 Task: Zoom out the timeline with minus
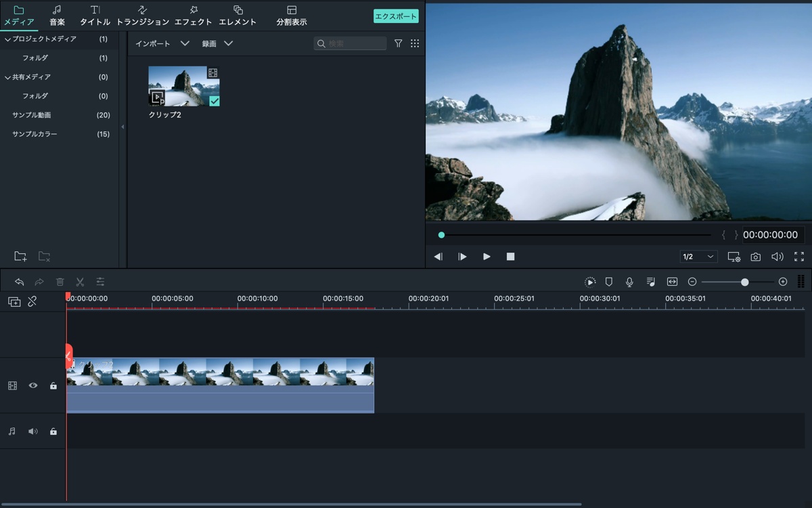[692, 282]
